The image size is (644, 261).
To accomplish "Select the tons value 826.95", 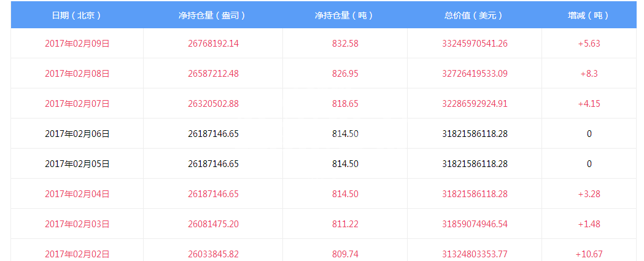I will point(345,74).
